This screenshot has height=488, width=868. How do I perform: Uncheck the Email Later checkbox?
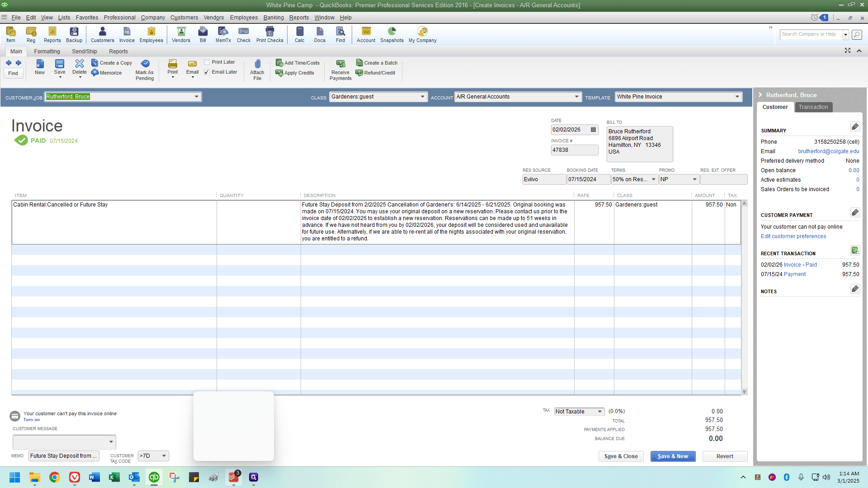[207, 72]
